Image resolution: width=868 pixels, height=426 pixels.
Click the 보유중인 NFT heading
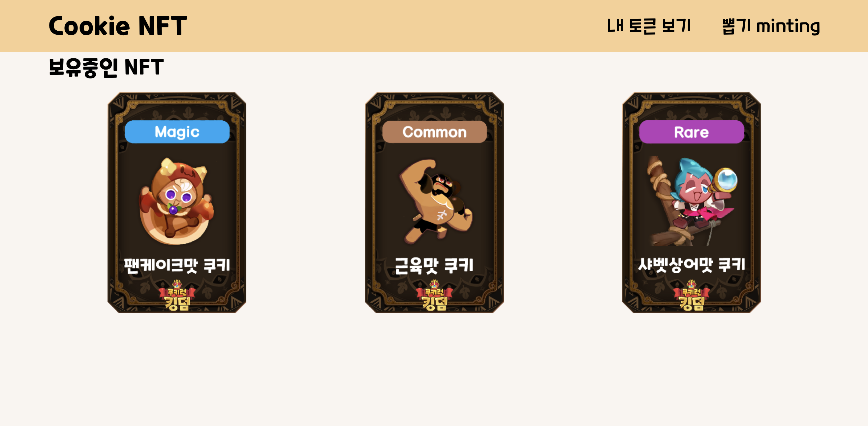[x=106, y=67]
